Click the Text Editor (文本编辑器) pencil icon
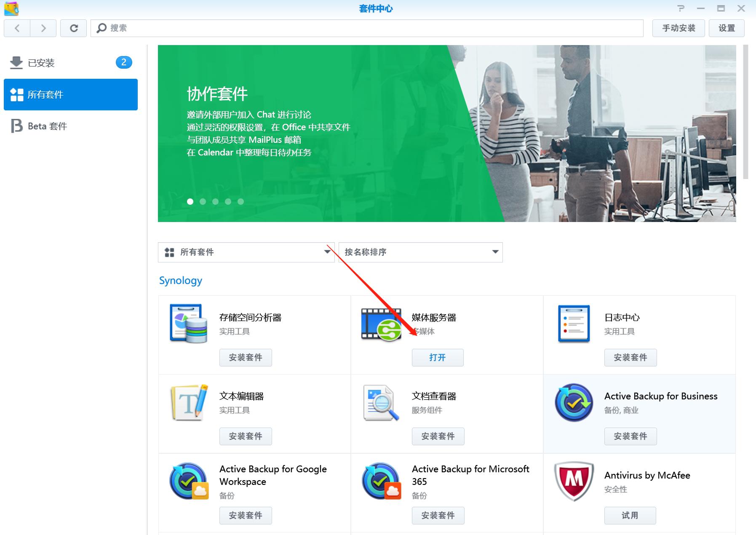The width and height of the screenshot is (756, 535). tap(188, 402)
